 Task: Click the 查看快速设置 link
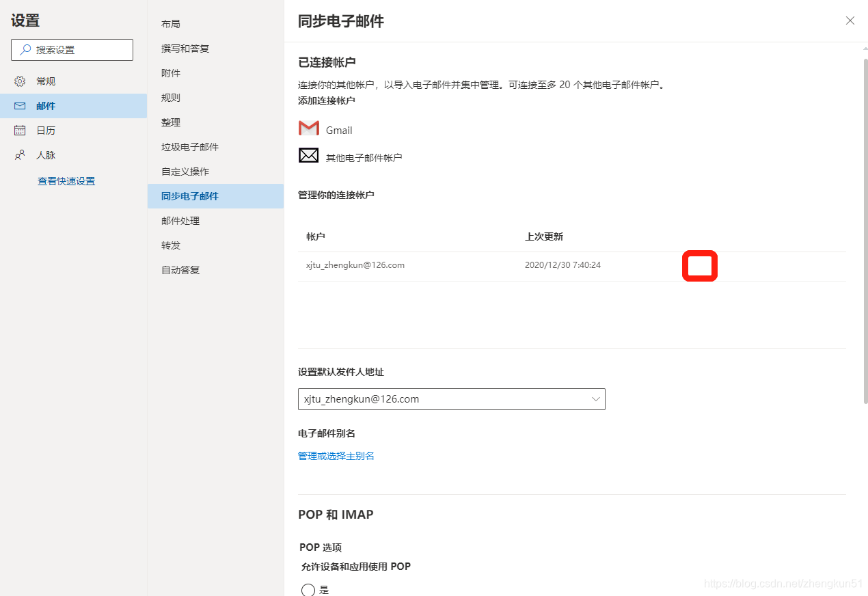pyautogui.click(x=66, y=181)
